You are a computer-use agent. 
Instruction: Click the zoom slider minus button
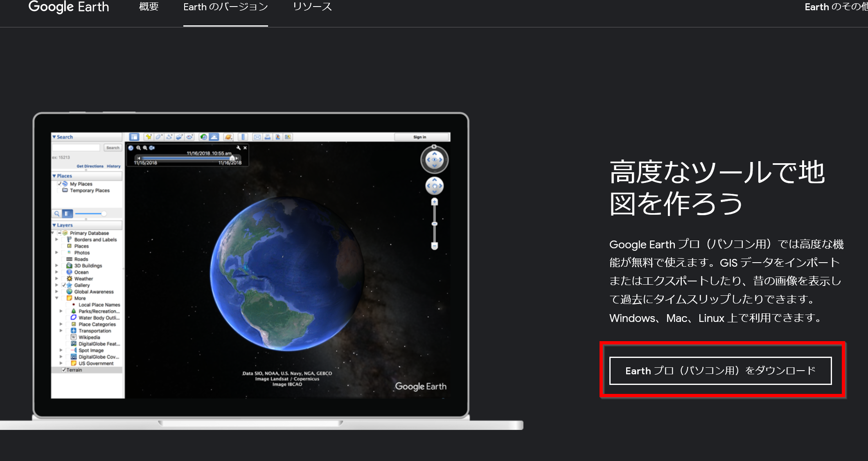tap(435, 246)
